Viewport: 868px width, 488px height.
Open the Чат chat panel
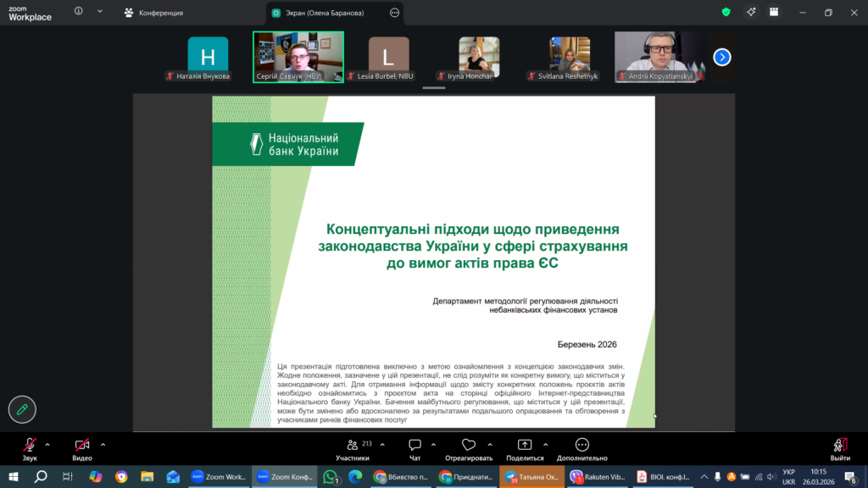415,445
